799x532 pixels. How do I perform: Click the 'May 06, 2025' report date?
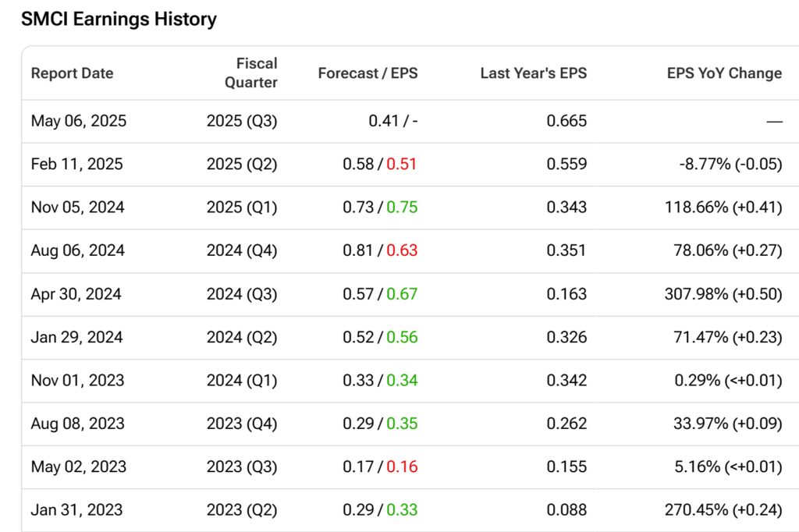[79, 121]
